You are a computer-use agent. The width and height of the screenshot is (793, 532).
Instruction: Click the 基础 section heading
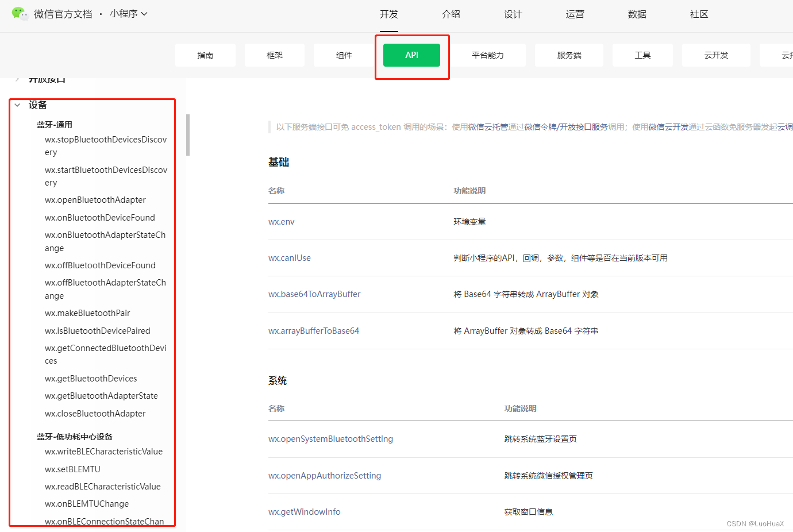coord(279,162)
